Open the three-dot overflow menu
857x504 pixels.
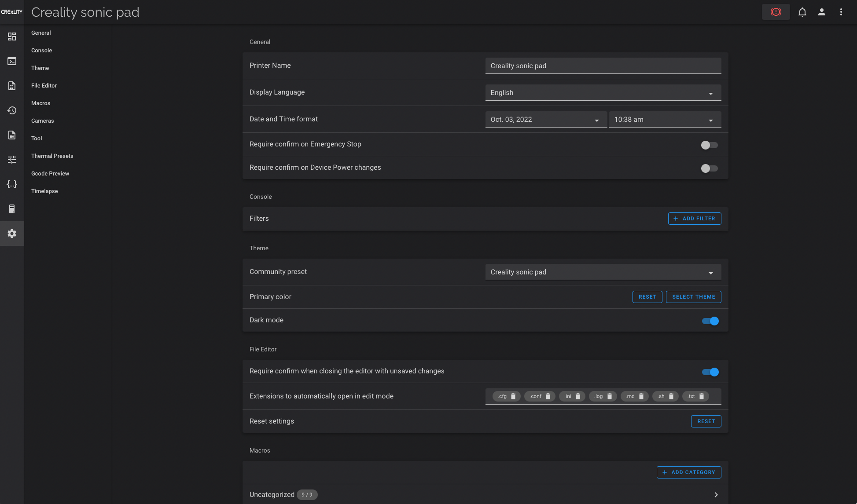841,12
